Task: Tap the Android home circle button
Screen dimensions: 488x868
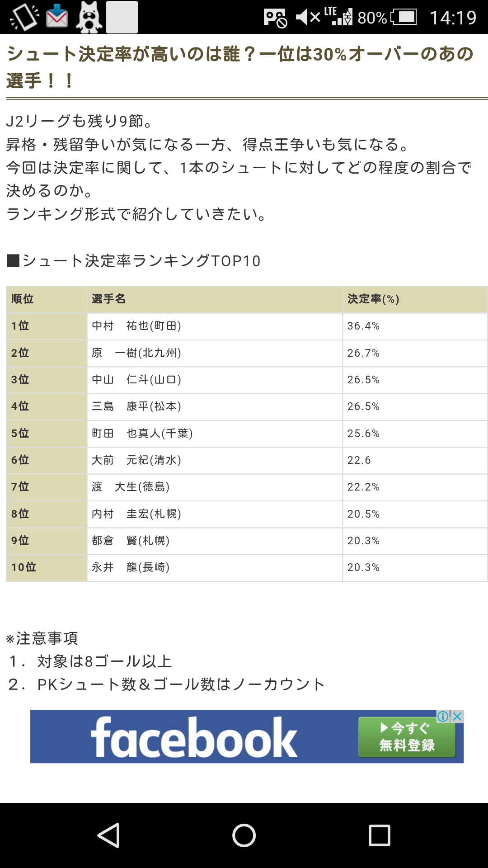Action: pos(244,835)
